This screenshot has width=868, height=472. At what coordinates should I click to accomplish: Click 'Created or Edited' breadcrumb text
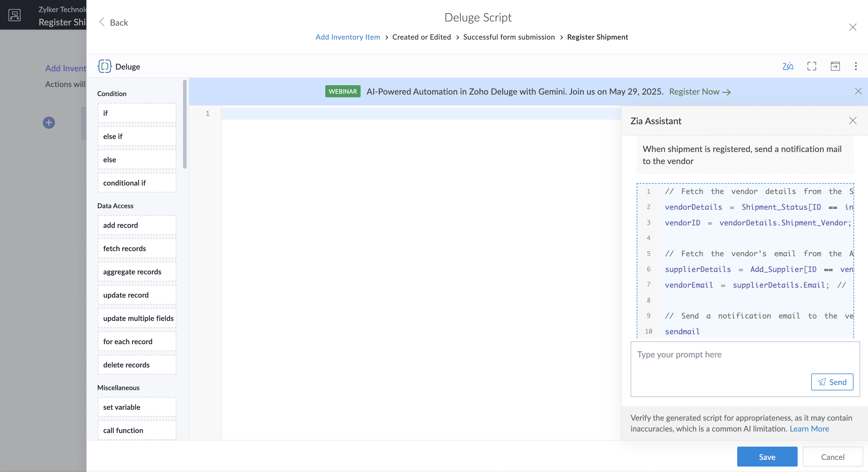(x=421, y=37)
